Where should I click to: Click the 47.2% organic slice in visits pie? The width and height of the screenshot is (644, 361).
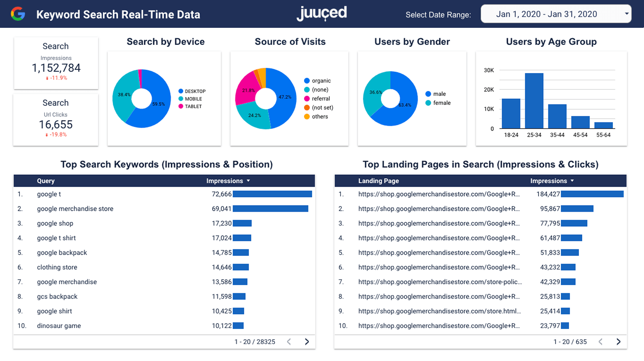coord(285,98)
